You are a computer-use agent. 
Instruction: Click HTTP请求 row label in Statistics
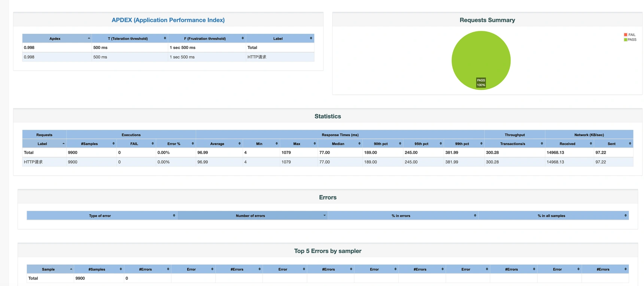[x=33, y=162]
